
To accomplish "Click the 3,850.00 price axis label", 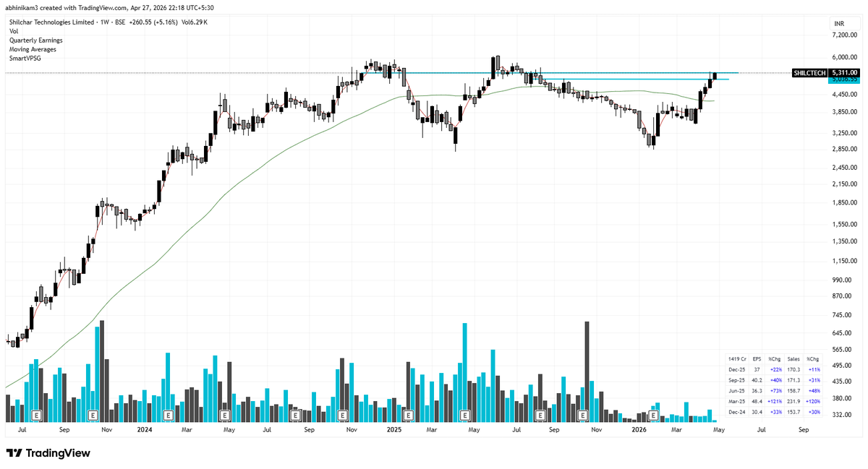I will (845, 112).
